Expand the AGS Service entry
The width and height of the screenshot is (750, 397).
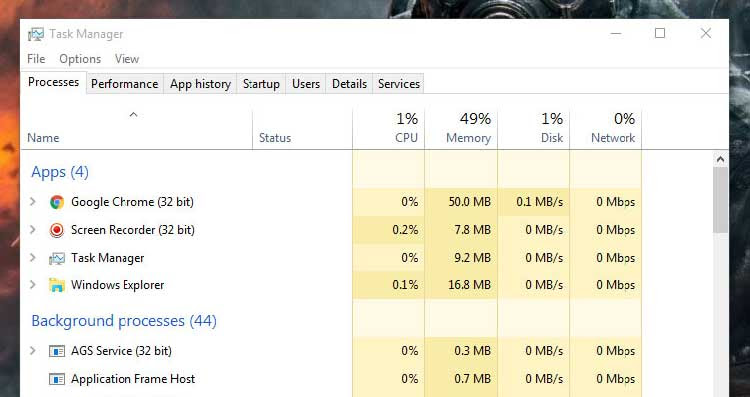point(33,351)
